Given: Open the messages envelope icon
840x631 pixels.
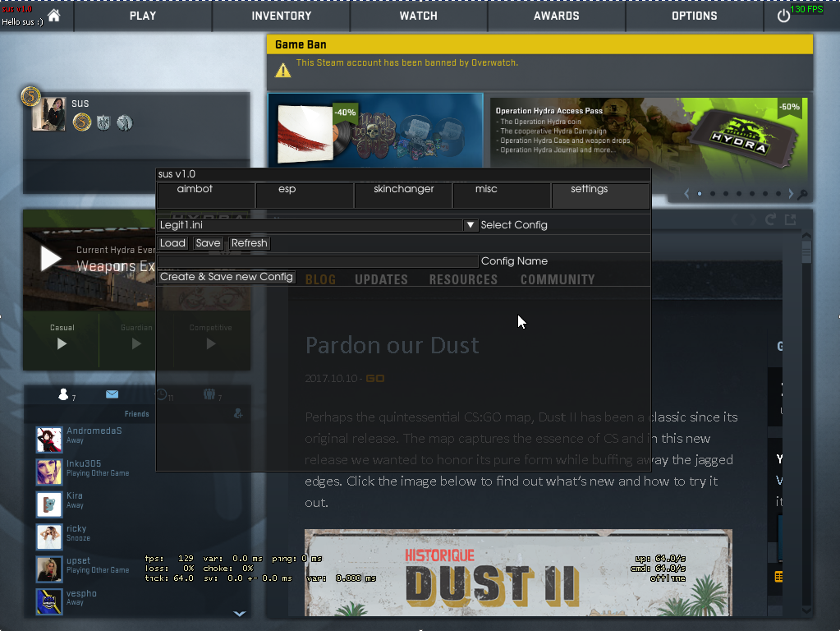Looking at the screenshot, I should [112, 394].
